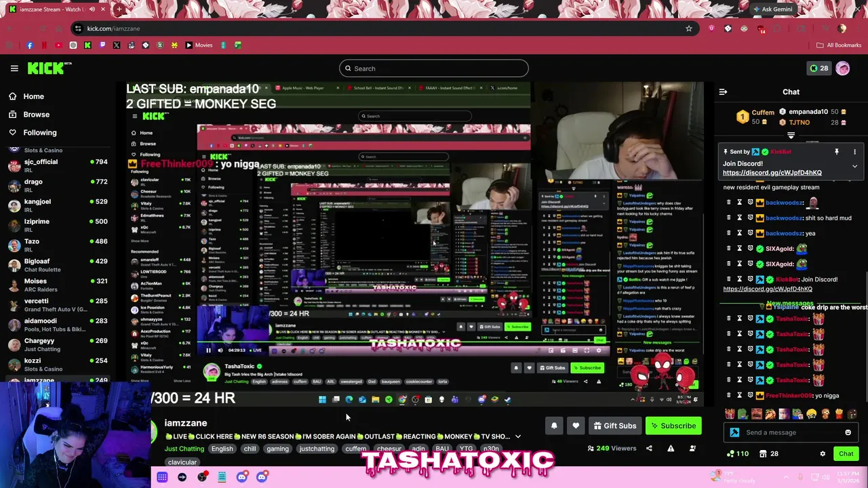Open chat settings gear

(x=823, y=453)
